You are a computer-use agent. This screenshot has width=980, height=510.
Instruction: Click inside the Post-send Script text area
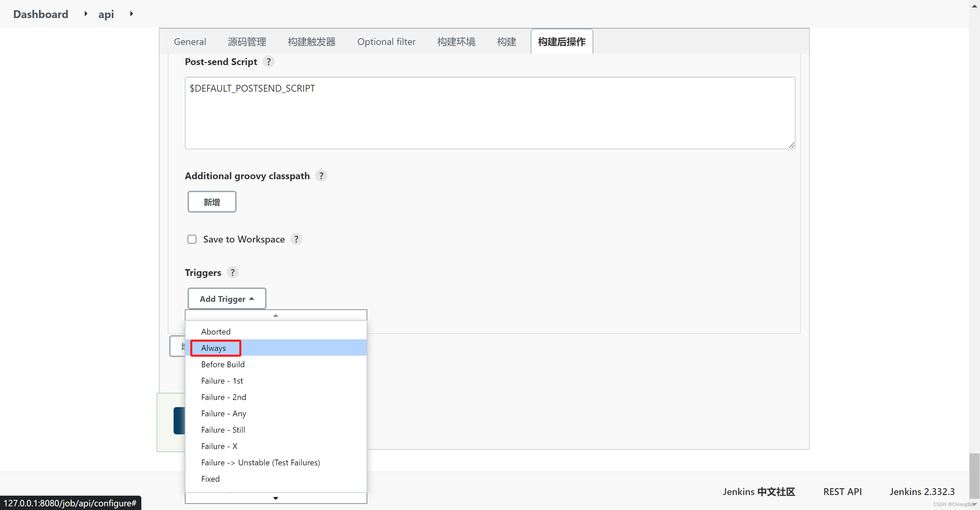[x=490, y=113]
